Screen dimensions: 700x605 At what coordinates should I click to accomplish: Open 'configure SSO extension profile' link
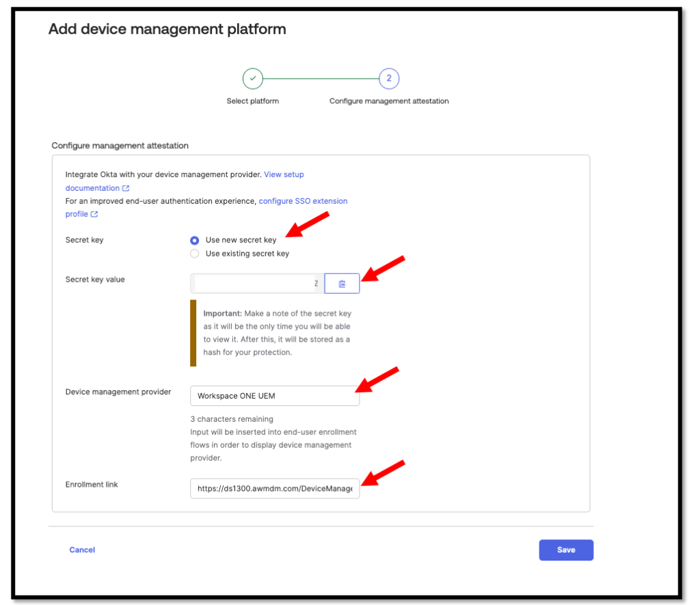click(x=302, y=201)
